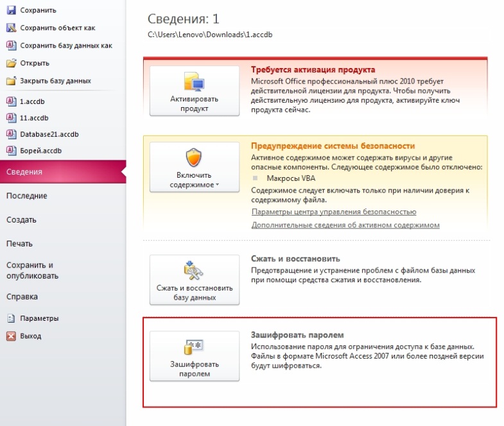Screen dimensions: 504x426
Task: Expand the Включить содержимое dropdown arrow
Action: tap(217, 185)
